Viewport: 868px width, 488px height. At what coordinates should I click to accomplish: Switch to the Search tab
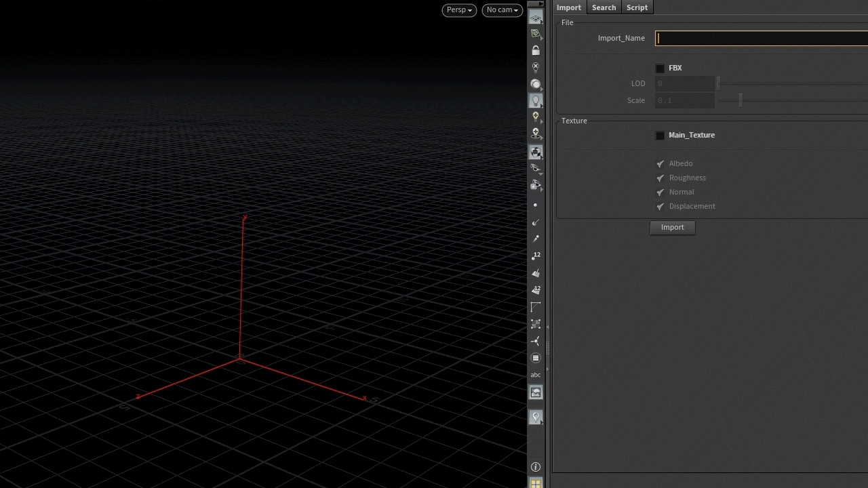point(604,7)
